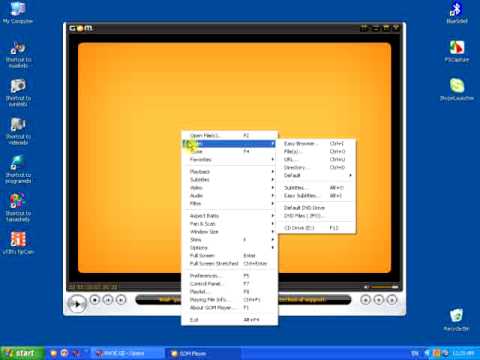480x360 pixels.
Task: Expand the Subtitles submenu in main menu
Action: tap(229, 179)
